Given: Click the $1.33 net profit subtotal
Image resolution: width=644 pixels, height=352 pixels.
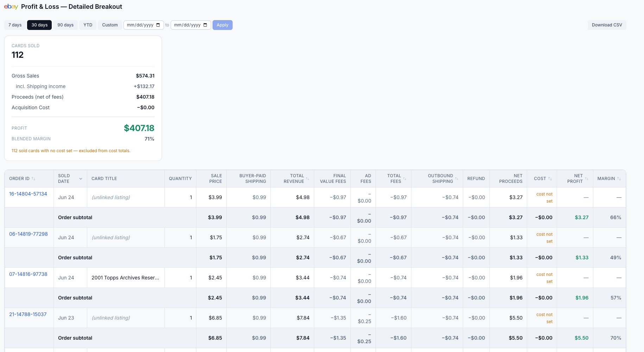Looking at the screenshot, I should coord(582,258).
